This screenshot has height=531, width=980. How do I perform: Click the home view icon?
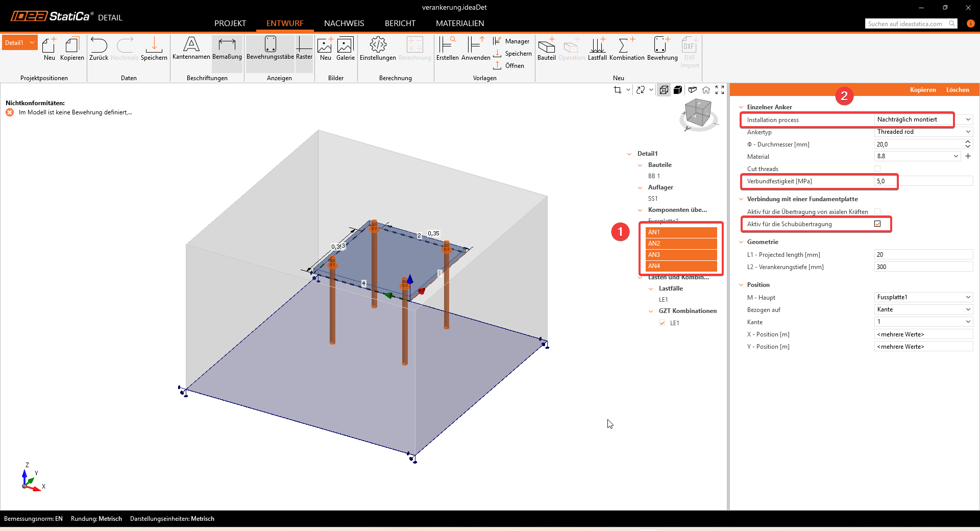click(706, 90)
